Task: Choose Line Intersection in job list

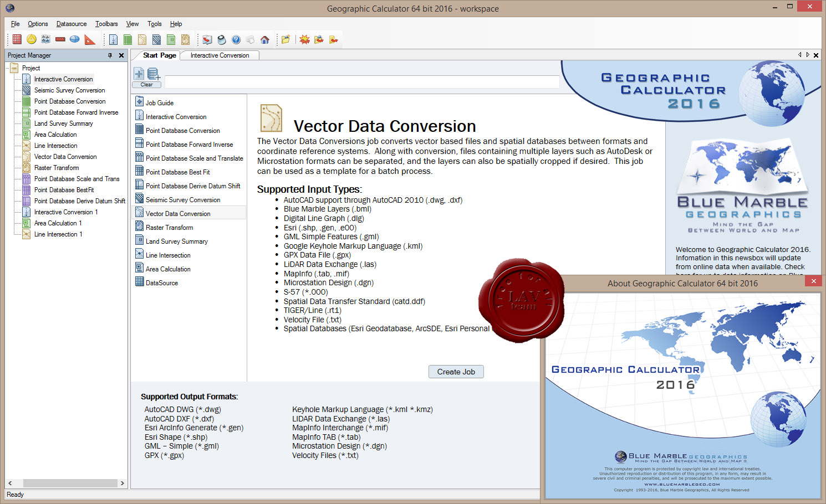Action: pos(168,255)
